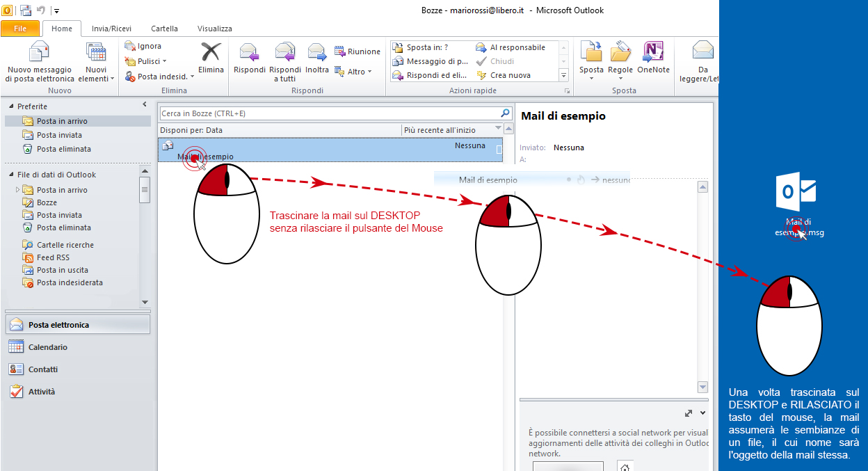Expand the Posta in arrivo tree node
The height and width of the screenshot is (471, 868).
click(17, 190)
